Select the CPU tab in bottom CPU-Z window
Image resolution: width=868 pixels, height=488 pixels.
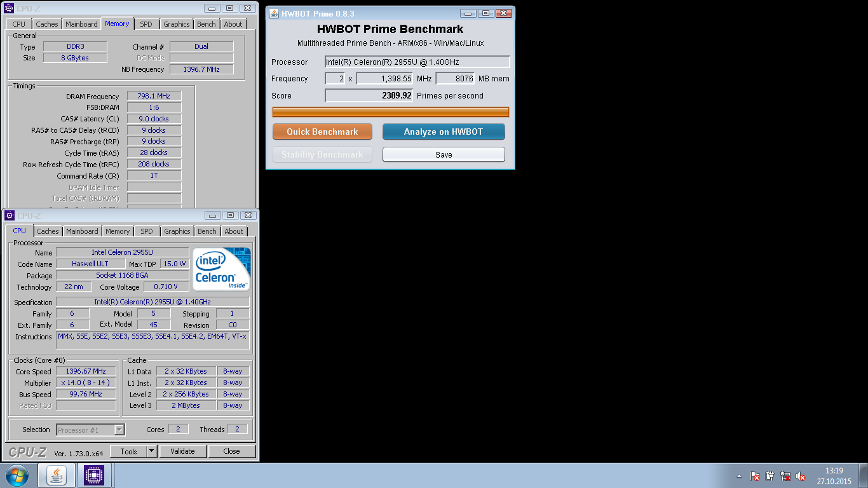(x=20, y=231)
